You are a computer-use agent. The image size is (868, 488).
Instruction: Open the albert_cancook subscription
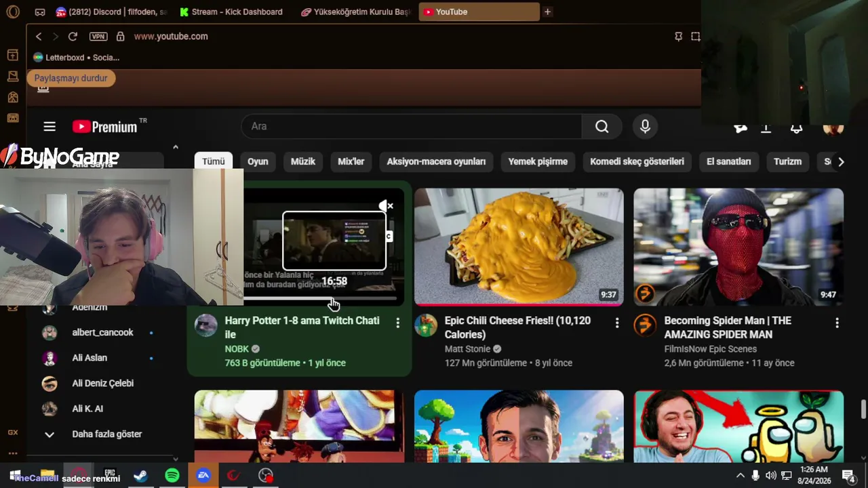[102, 333]
